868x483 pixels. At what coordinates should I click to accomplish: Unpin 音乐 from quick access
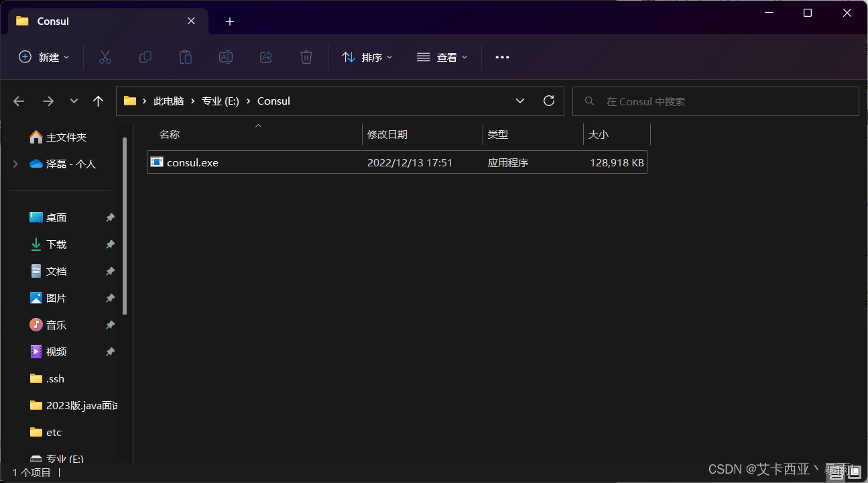[110, 325]
